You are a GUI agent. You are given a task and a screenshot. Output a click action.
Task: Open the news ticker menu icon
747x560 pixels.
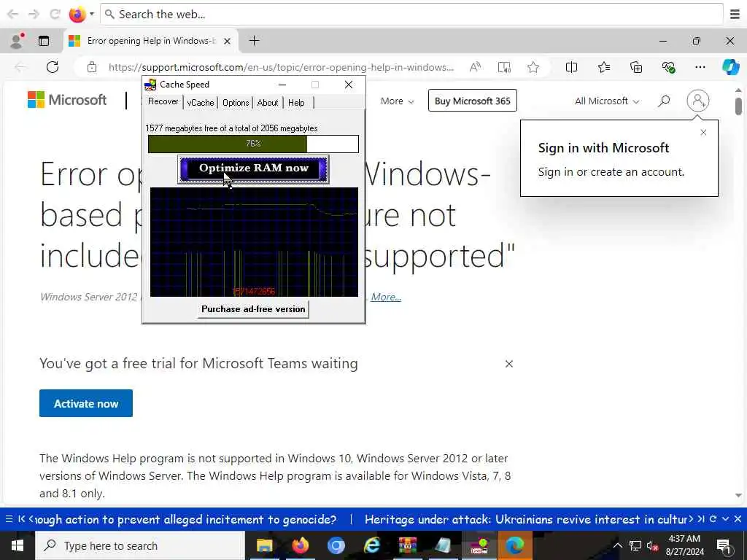pos(9,519)
